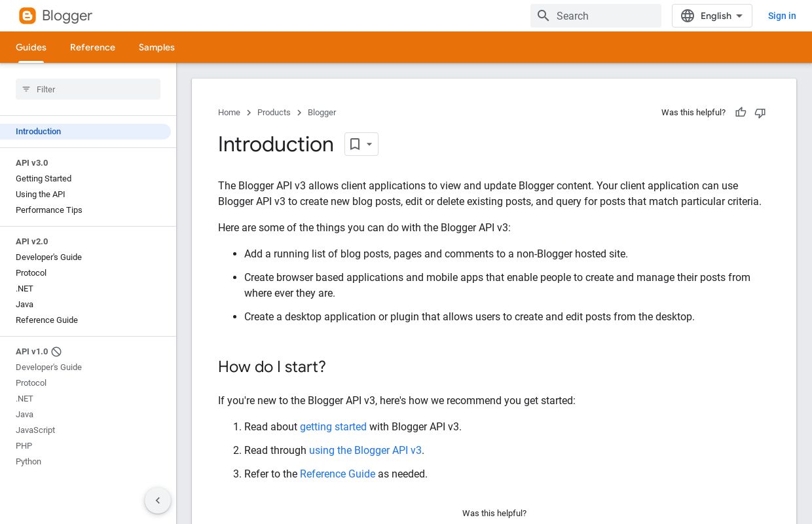The height and width of the screenshot is (524, 812).
Task: Open Developer's Guide under API v2.0
Action: click(48, 257)
